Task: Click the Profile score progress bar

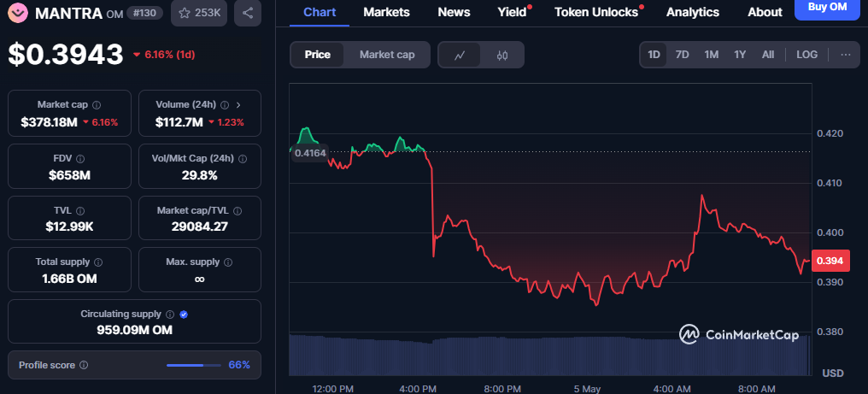Action: click(193, 365)
